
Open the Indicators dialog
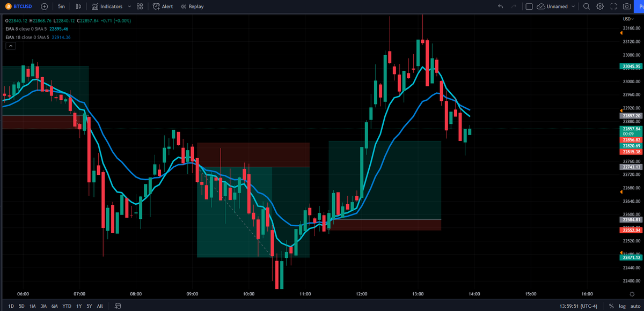[107, 6]
